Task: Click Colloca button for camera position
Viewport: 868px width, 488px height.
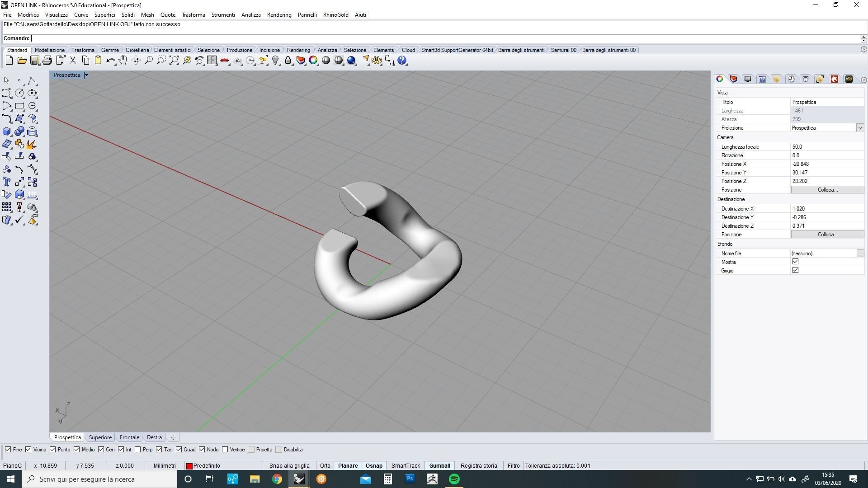Action: click(827, 190)
